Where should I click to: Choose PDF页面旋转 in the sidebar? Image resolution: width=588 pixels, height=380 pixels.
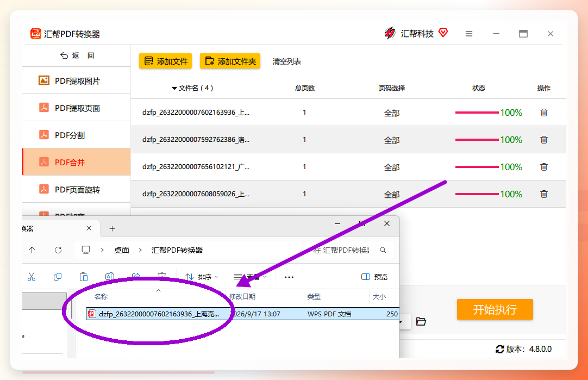(x=77, y=189)
